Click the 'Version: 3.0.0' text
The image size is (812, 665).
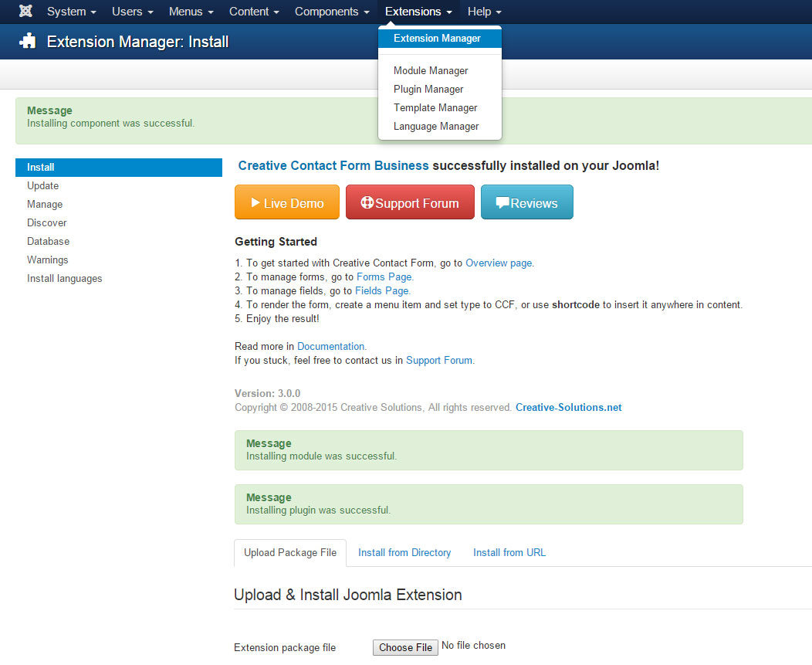click(267, 393)
